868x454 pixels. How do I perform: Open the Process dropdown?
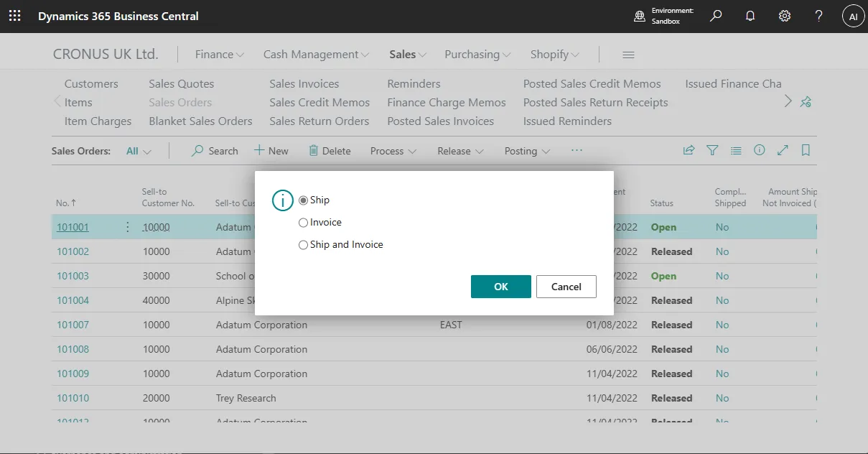coord(393,151)
